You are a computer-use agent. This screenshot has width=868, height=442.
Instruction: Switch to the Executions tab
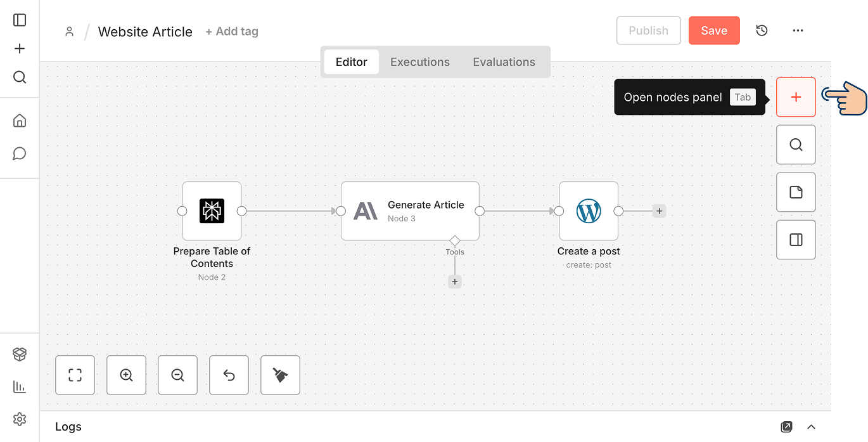(x=420, y=62)
